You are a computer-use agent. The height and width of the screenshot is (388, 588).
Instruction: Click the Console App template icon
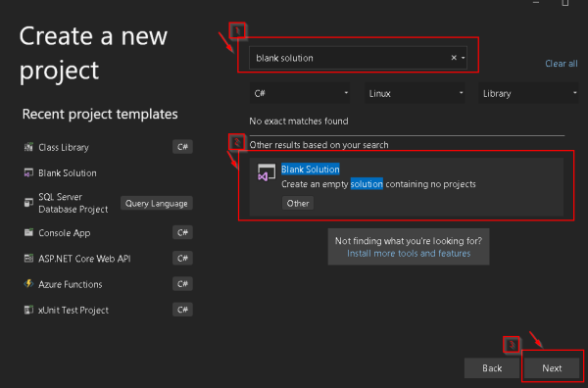pos(28,232)
